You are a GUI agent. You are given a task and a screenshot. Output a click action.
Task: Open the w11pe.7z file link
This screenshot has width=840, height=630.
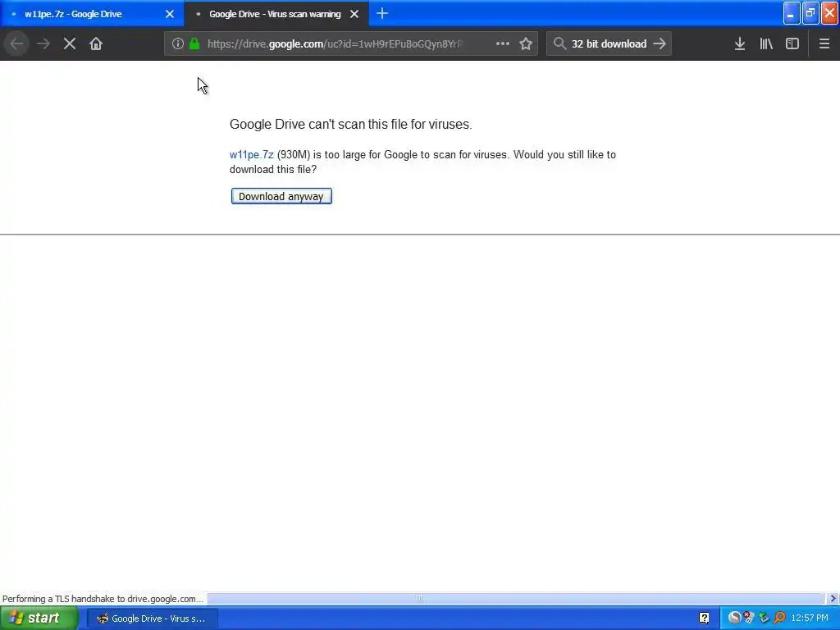coord(251,154)
